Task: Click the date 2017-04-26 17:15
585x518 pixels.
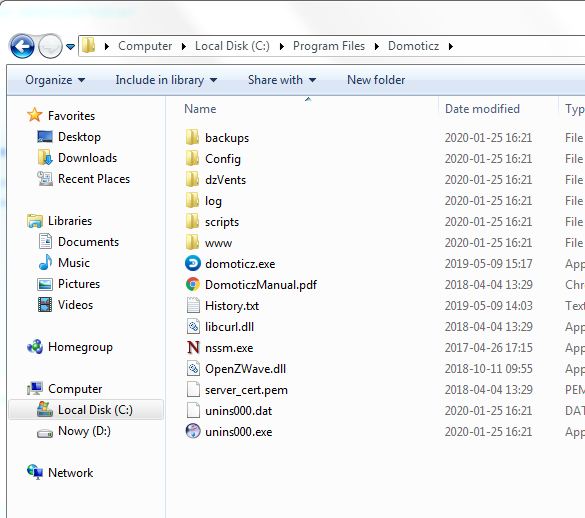Action: [x=488, y=348]
